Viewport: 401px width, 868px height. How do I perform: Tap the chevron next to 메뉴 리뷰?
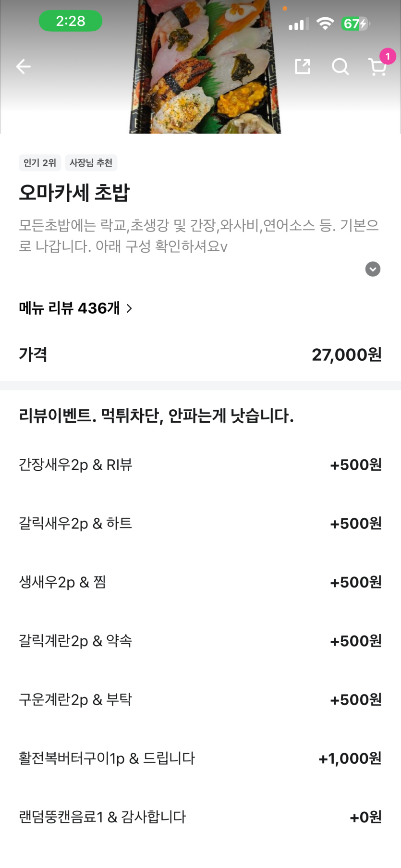tap(129, 308)
